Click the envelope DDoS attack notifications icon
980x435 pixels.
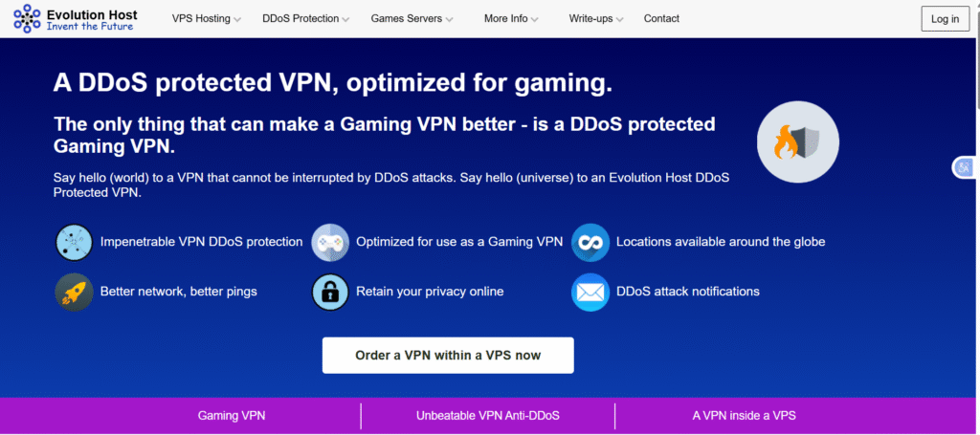[x=590, y=292]
